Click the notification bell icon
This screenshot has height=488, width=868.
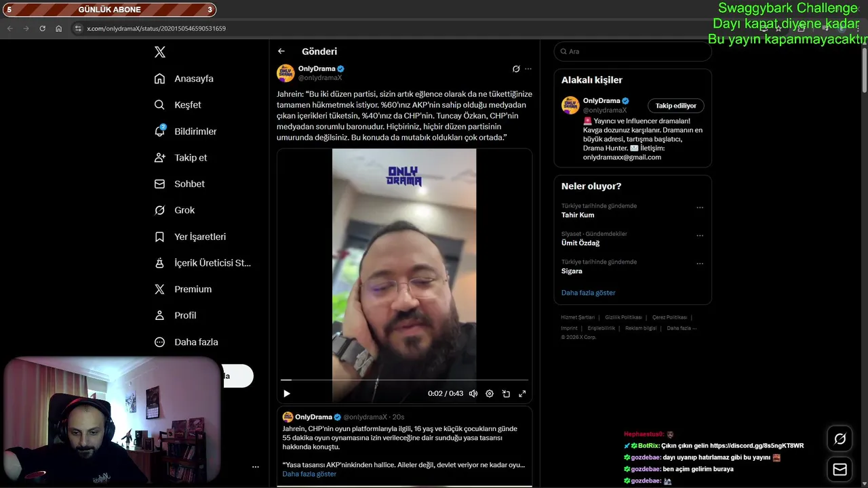point(160,131)
